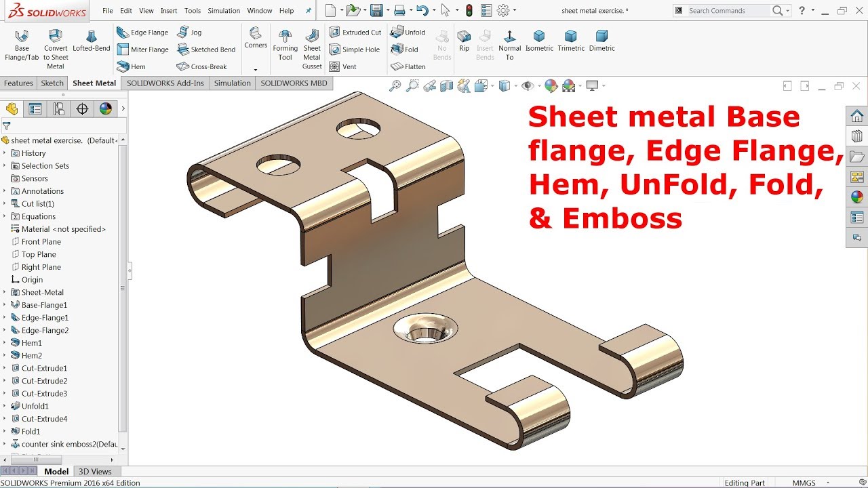Choose the Sketched Bend tool

pyautogui.click(x=206, y=49)
